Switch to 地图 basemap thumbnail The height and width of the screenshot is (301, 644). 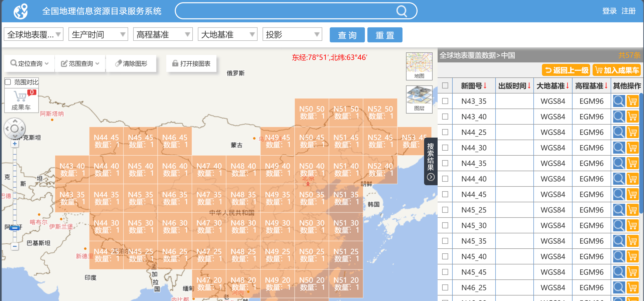(x=419, y=66)
